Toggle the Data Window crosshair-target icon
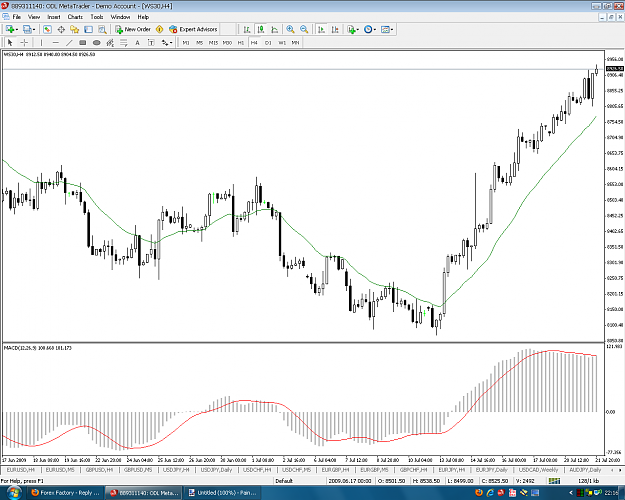The image size is (625, 500). 61,29
